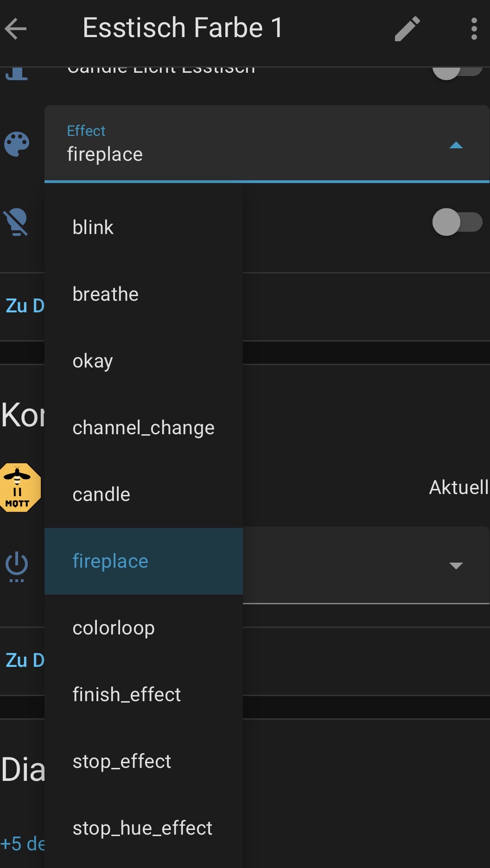This screenshot has width=490, height=868.
Task: Toggle switch next to blink row
Action: click(457, 222)
